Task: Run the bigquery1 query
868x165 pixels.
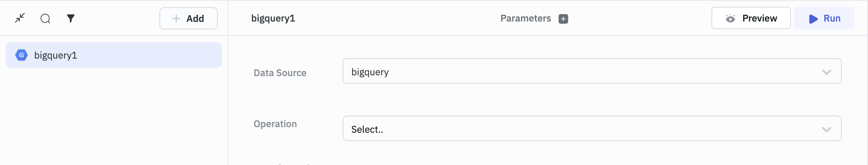Action: coord(824,18)
